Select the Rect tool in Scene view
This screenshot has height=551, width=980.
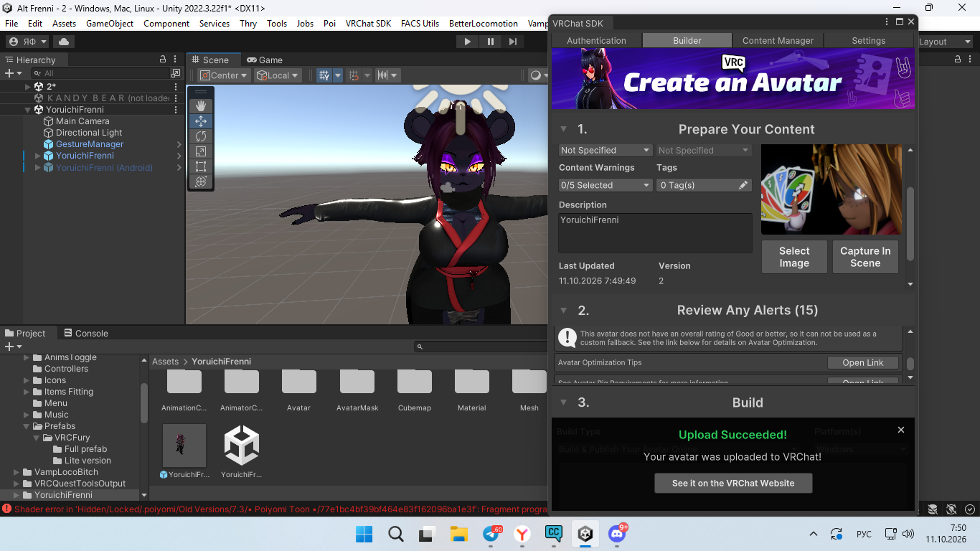pyautogui.click(x=201, y=166)
